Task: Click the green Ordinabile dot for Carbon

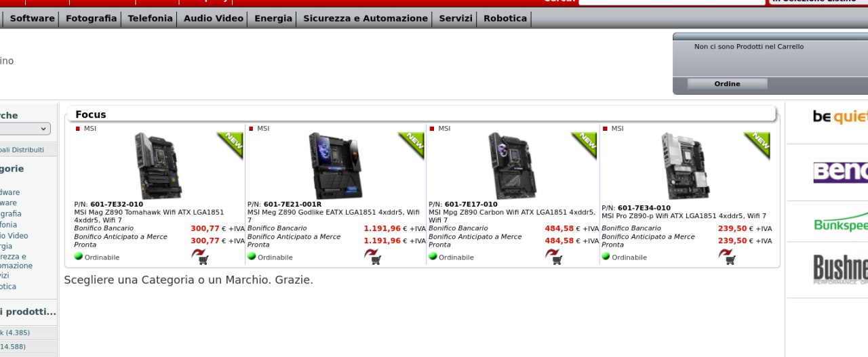Action: click(x=433, y=256)
